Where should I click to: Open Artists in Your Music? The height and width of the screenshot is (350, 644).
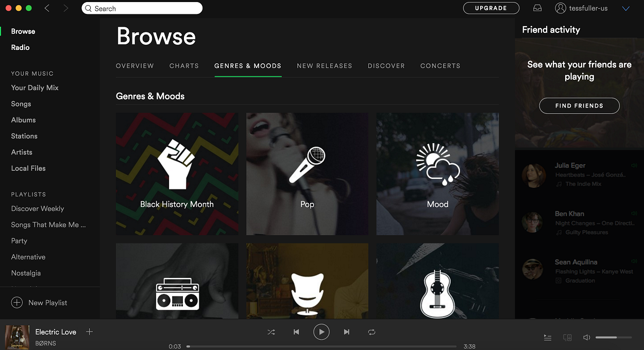(22, 152)
